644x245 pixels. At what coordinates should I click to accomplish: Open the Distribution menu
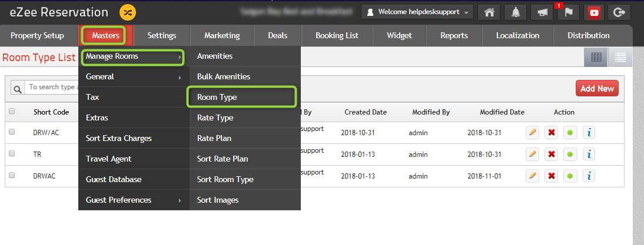pos(589,36)
